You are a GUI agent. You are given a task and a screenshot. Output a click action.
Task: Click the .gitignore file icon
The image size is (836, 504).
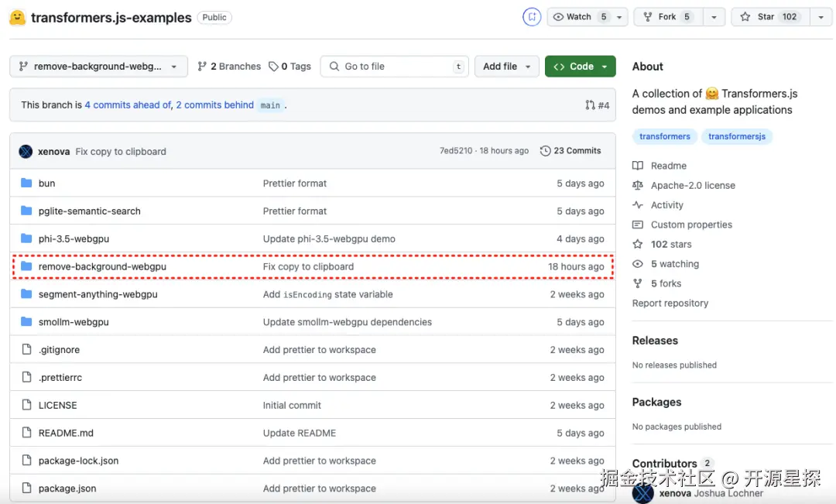tap(26, 349)
